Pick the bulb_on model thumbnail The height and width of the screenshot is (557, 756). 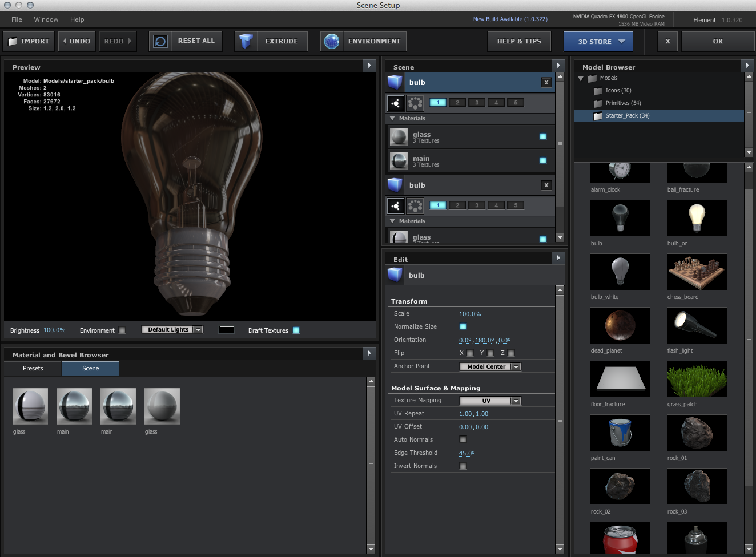click(697, 218)
